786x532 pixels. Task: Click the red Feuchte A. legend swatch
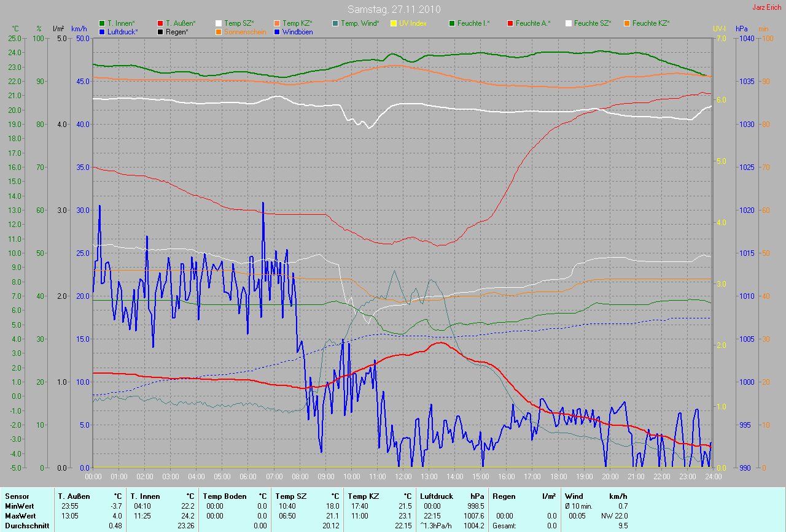point(510,23)
